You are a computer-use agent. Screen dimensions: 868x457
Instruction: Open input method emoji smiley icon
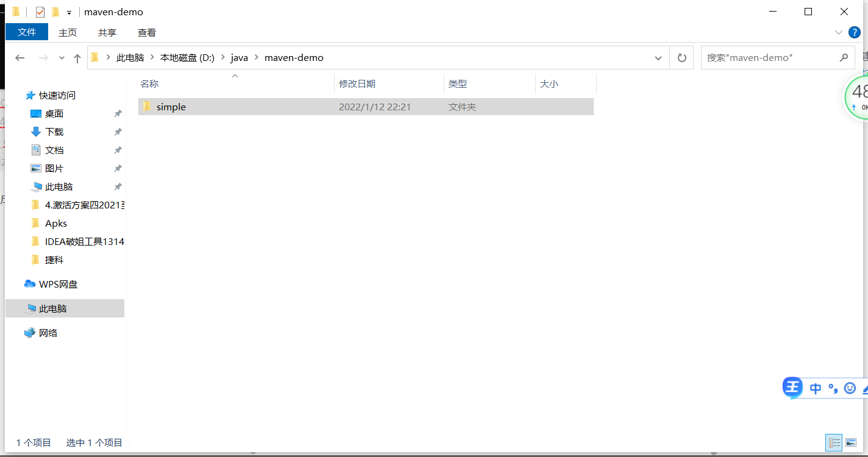[x=850, y=388]
